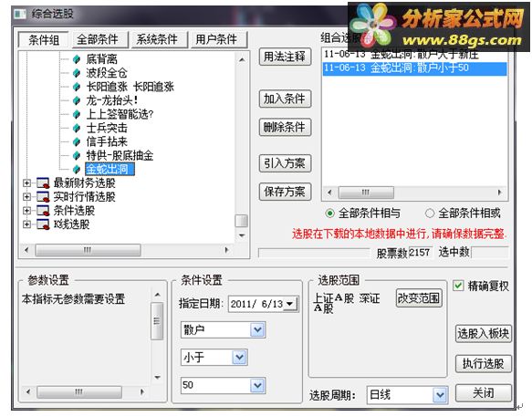Open the 选股周期 日线 dropdown
The height and width of the screenshot is (417, 532).
pyautogui.click(x=440, y=395)
